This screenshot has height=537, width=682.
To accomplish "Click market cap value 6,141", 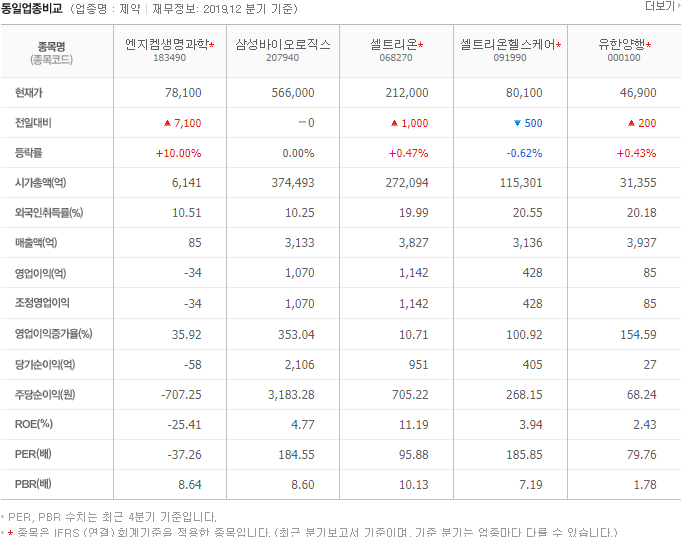I will pos(187,183).
